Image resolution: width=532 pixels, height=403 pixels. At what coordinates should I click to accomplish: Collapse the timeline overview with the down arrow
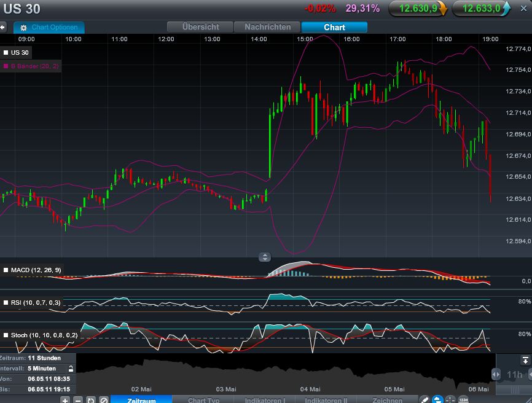pyautogui.click(x=525, y=360)
